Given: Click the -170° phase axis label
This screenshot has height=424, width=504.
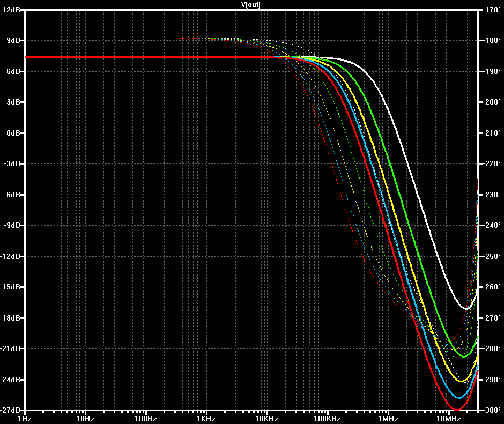Looking at the screenshot, I should point(492,10).
